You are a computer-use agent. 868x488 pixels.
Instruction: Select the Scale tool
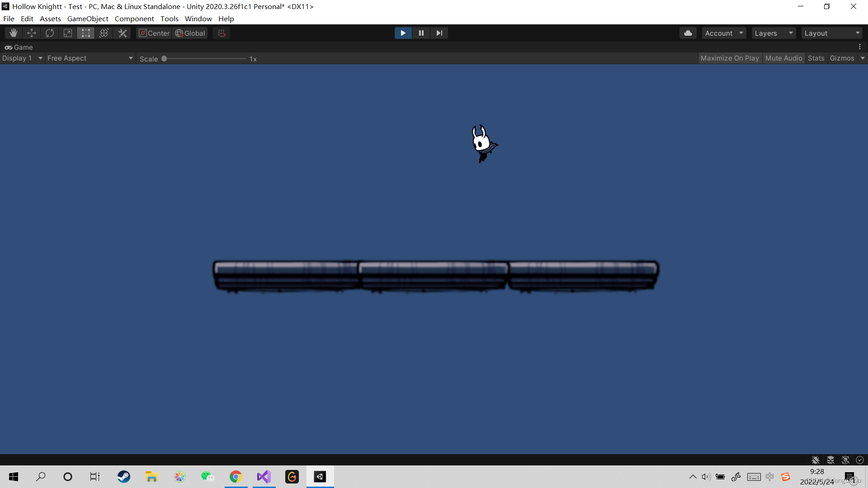click(x=68, y=33)
